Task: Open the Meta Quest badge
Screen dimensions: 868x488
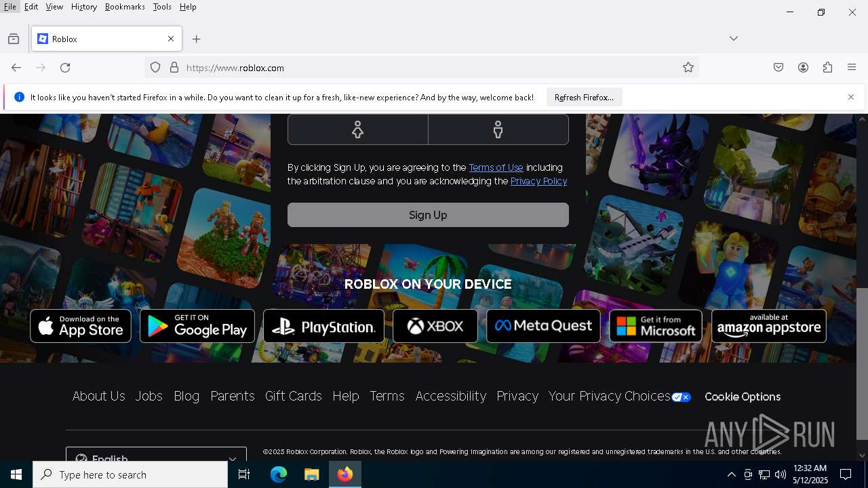Action: click(x=543, y=326)
